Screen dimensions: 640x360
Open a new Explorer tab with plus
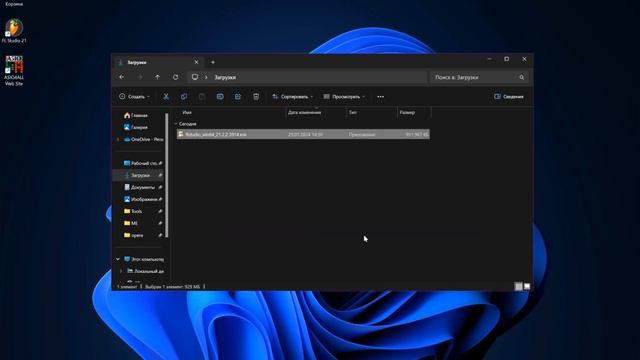(x=213, y=62)
